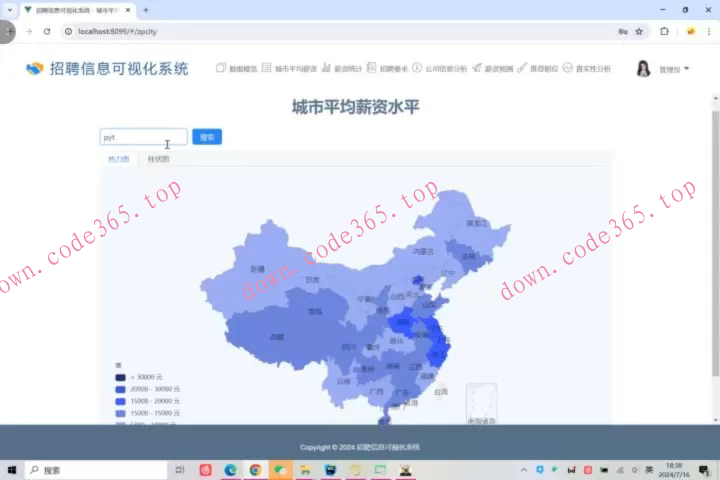Click the 招聘信息可视化系统 site logo
Screen dimensions: 720x480
click(x=107, y=68)
